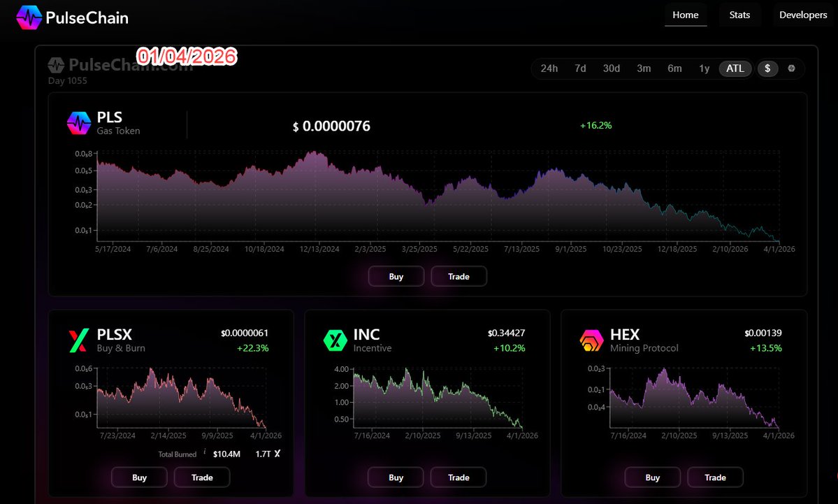Click the INC +10.2% change
838x504 pixels.
510,349
